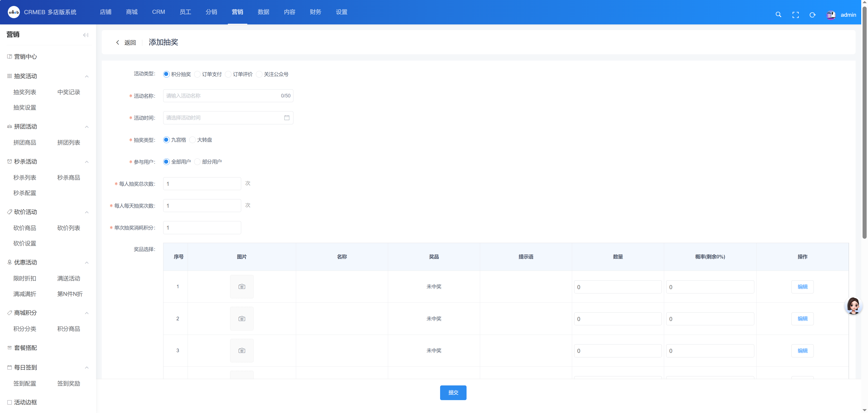Collapse the 拼团活动 menu chevron
The image size is (868, 413).
coord(87,127)
